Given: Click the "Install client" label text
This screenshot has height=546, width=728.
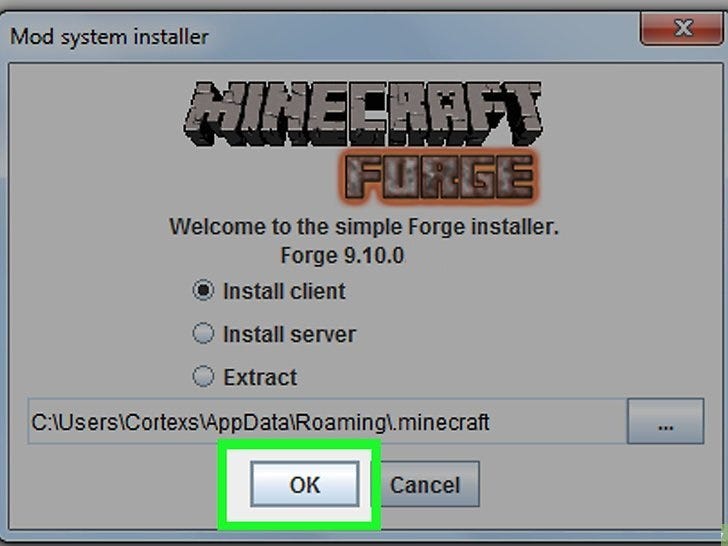Looking at the screenshot, I should tap(284, 292).
